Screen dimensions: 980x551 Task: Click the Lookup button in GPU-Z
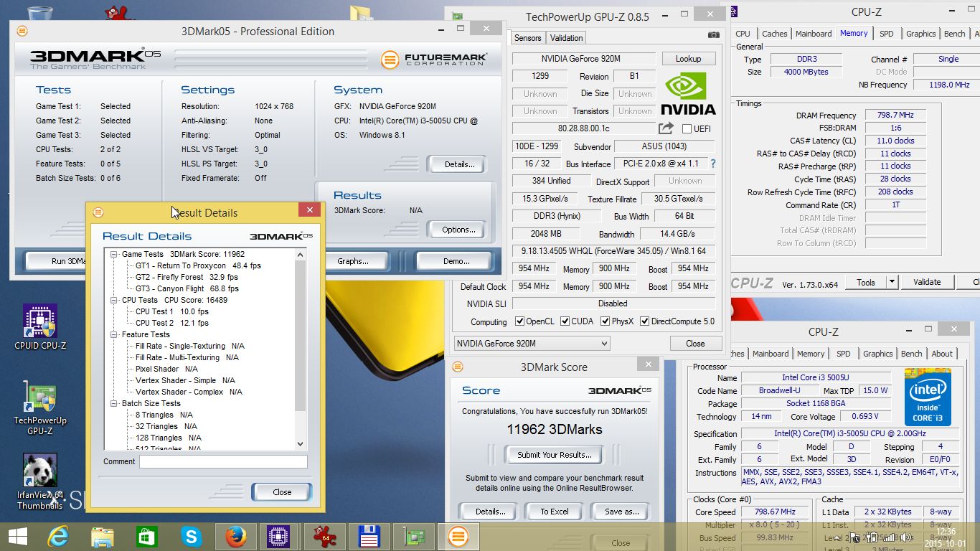[688, 59]
